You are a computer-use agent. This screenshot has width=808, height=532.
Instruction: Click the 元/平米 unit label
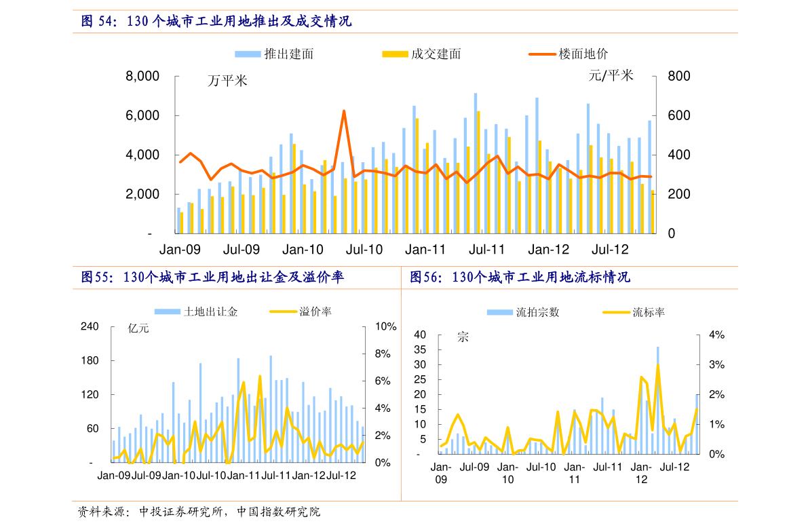tap(611, 76)
